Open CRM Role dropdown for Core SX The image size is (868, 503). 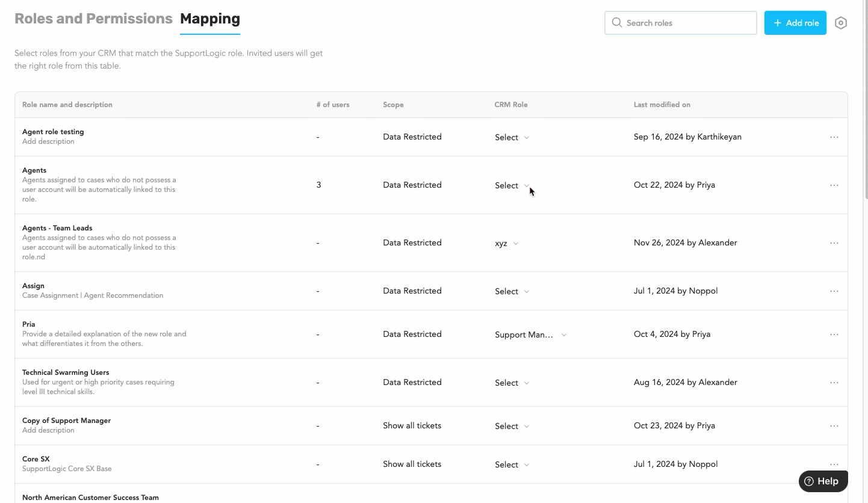coord(512,464)
